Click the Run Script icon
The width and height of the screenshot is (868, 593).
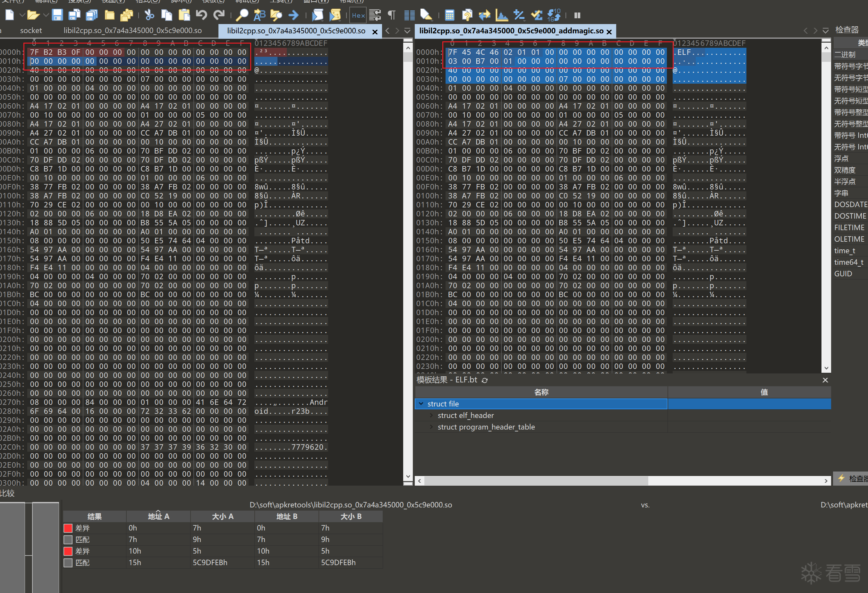[318, 15]
